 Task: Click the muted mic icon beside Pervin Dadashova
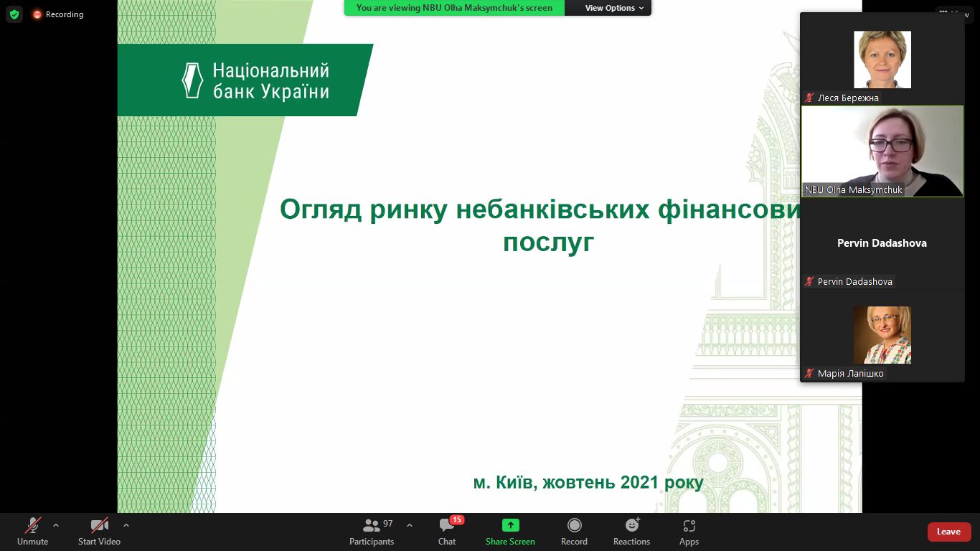(x=810, y=282)
